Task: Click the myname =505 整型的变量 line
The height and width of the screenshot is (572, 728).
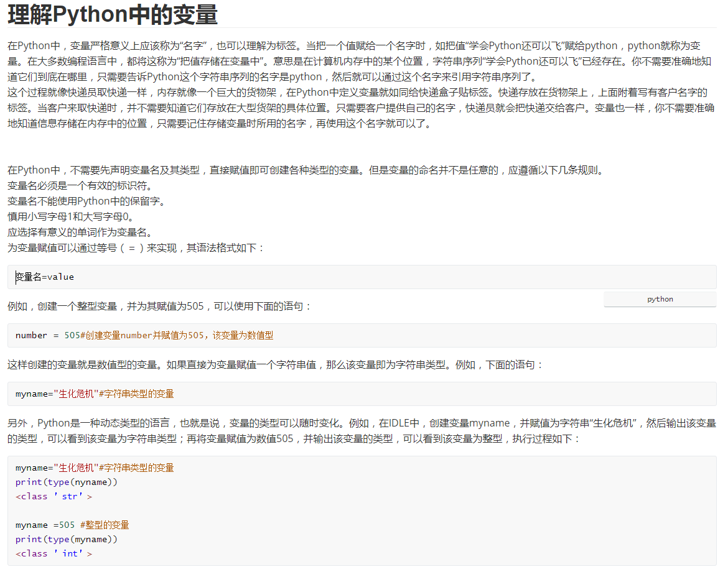Action: (72, 525)
